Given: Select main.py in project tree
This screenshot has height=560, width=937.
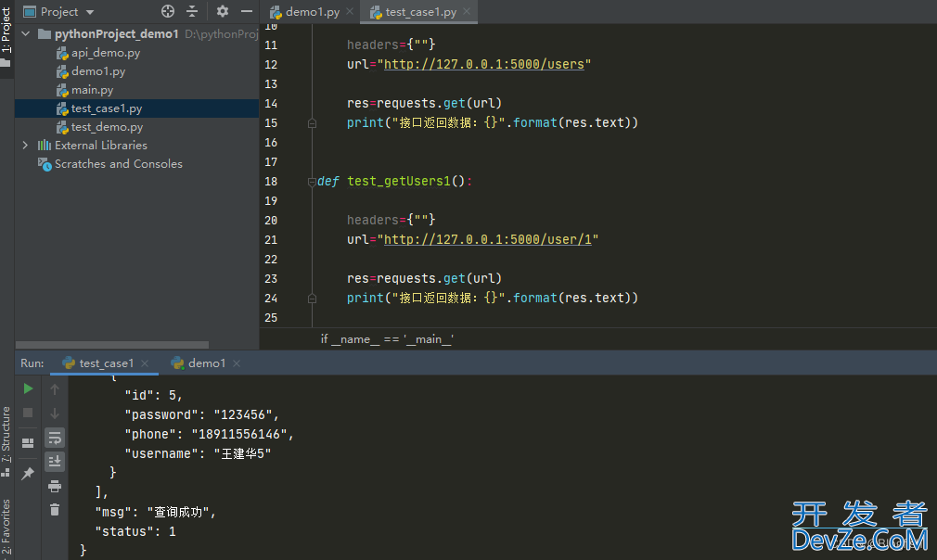Looking at the screenshot, I should click(x=92, y=90).
